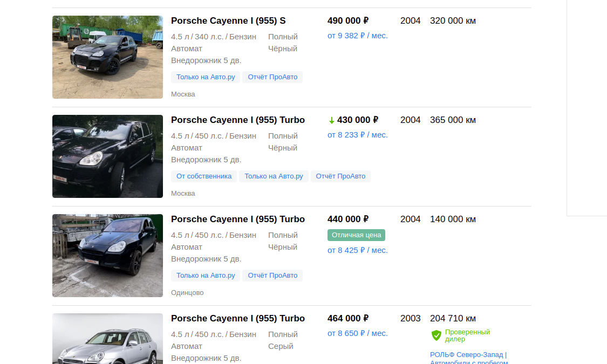Image resolution: width=607 pixels, height=364 pixels.
Task: Click the 'от 9 382 ₽ / мес.' loan link
Action: 357,36
